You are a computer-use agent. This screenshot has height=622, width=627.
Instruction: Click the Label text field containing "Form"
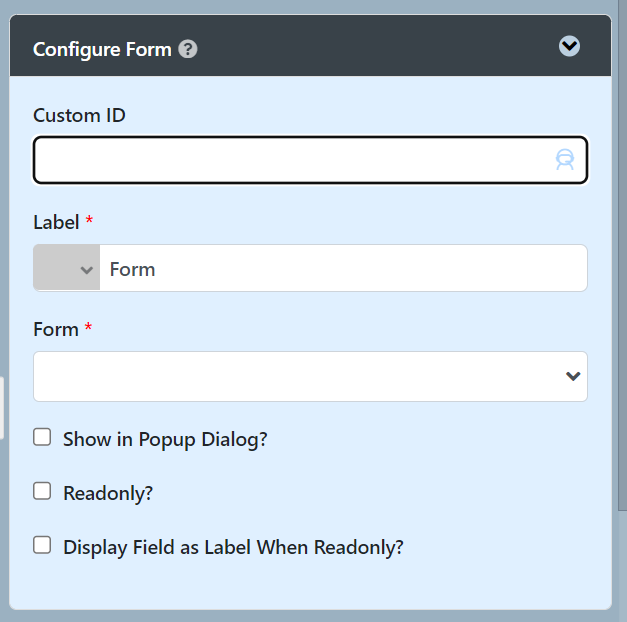(x=342, y=269)
